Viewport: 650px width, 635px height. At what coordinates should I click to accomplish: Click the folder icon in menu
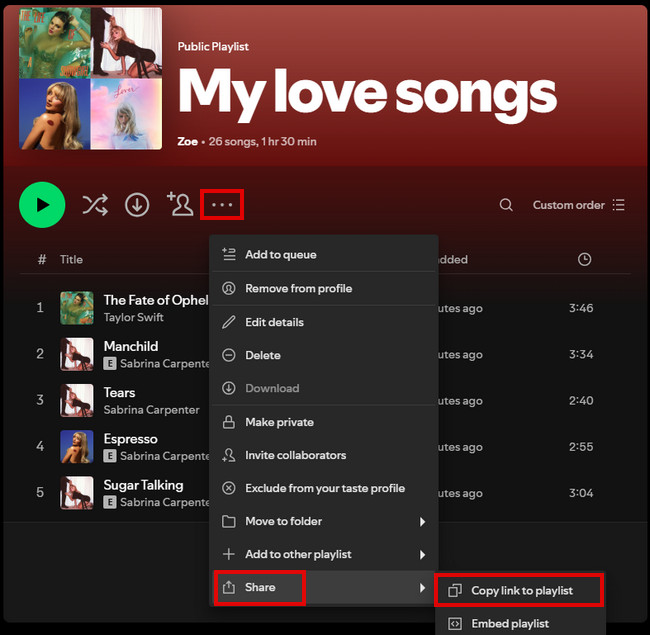click(x=229, y=521)
